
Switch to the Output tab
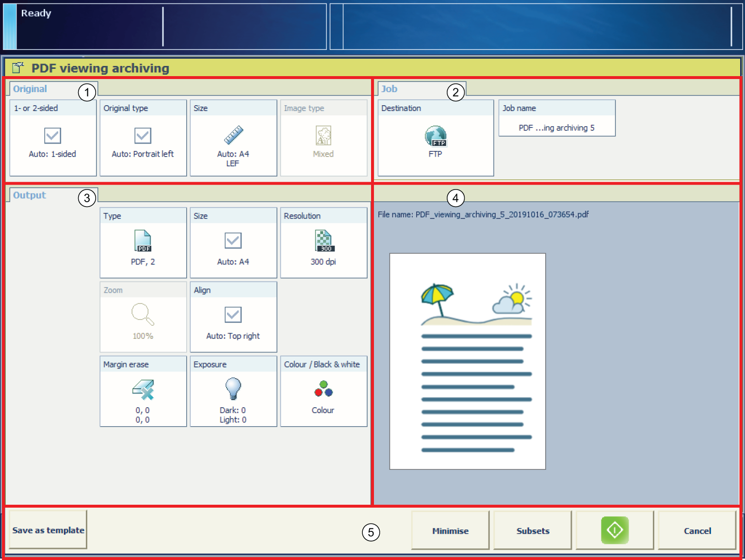[x=30, y=195]
